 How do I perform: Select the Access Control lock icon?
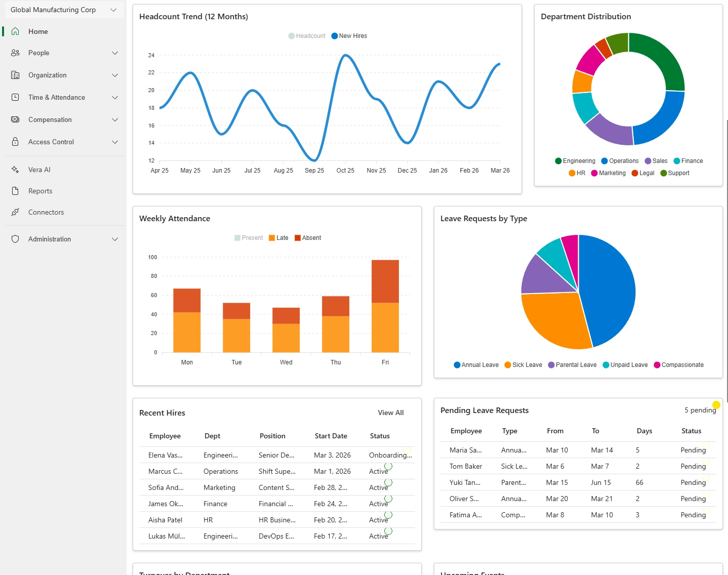[16, 142]
